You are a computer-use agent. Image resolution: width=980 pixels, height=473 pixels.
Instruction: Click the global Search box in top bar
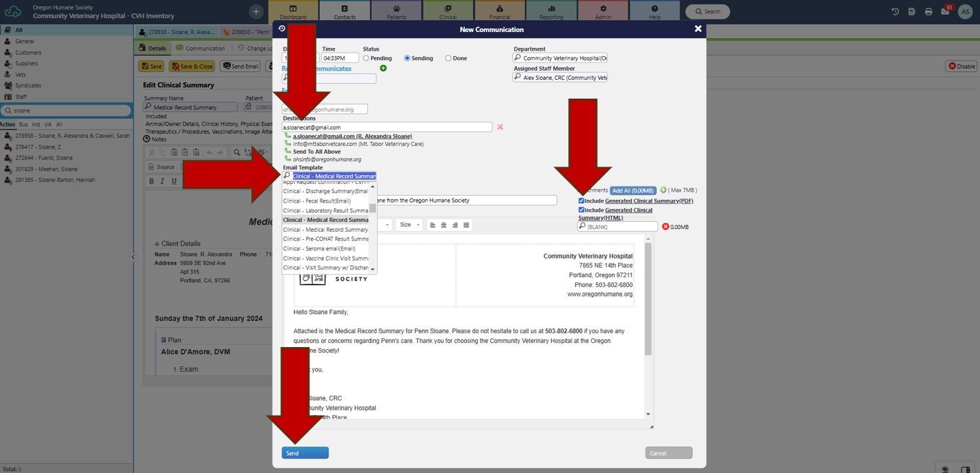[708, 11]
